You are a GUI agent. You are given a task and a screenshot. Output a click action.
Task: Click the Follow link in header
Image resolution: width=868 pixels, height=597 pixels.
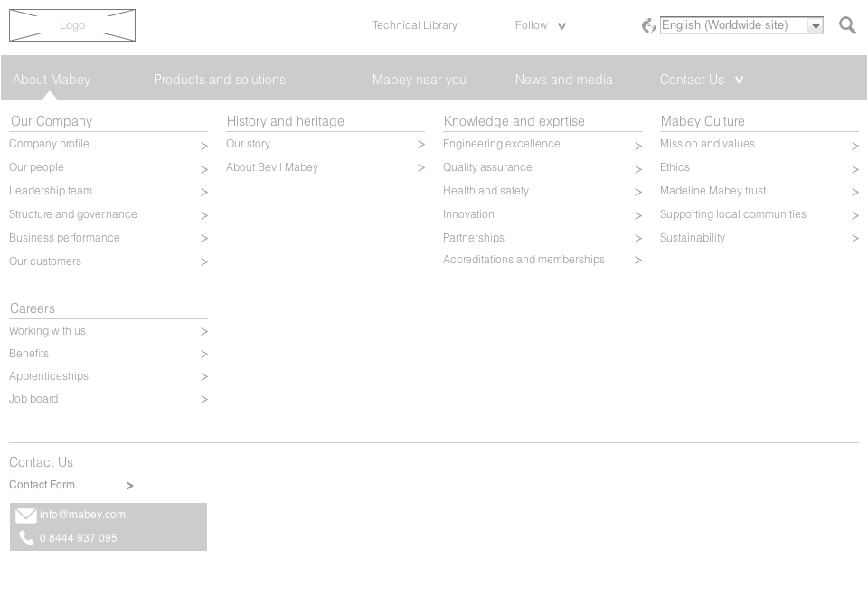click(532, 25)
